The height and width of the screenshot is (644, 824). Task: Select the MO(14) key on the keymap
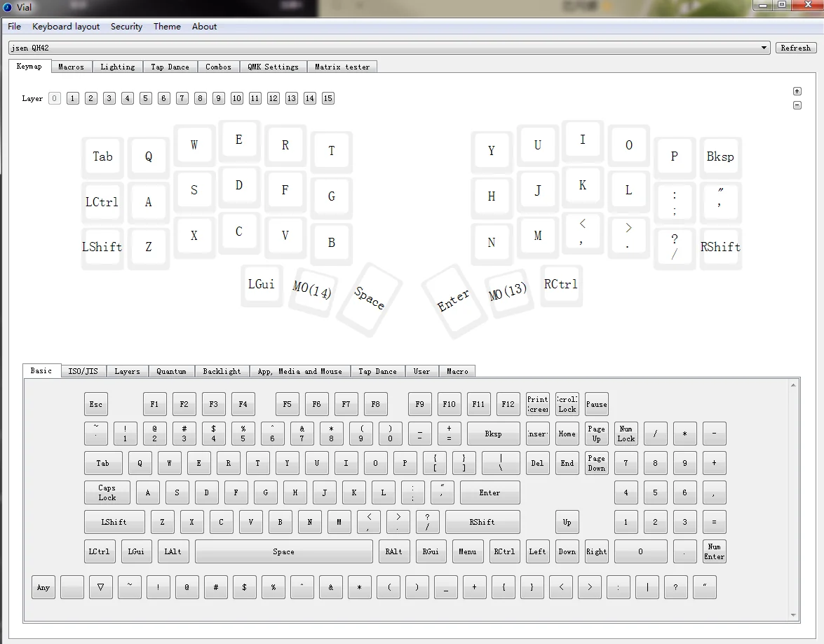tap(312, 290)
